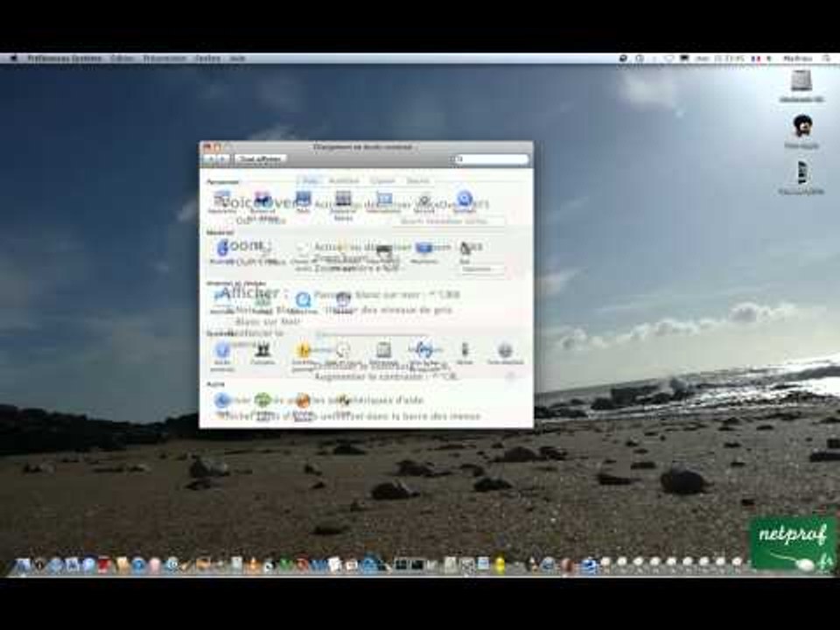Switch to the Clavier tab
Image resolution: width=840 pixels, height=630 pixels.
tap(382, 181)
